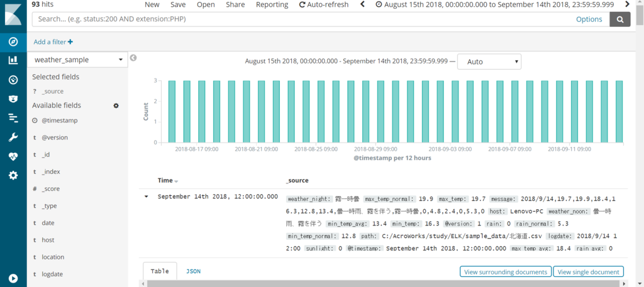Select the @version field
The width and height of the screenshot is (644, 287).
click(x=55, y=138)
